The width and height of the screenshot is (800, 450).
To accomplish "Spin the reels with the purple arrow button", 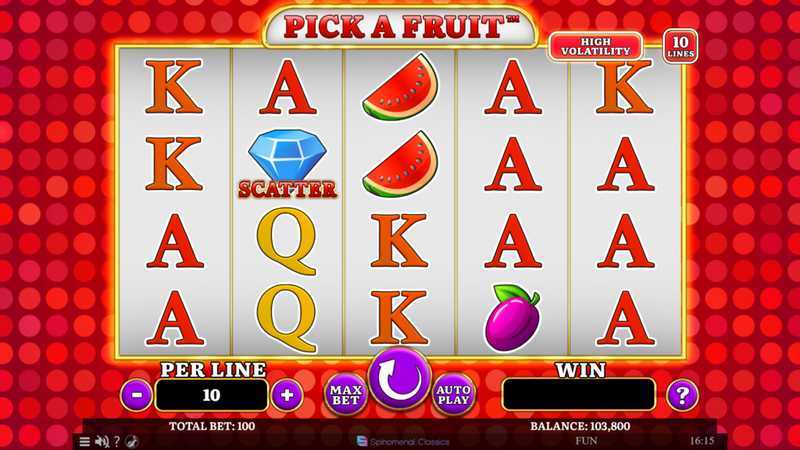I will pos(399,379).
